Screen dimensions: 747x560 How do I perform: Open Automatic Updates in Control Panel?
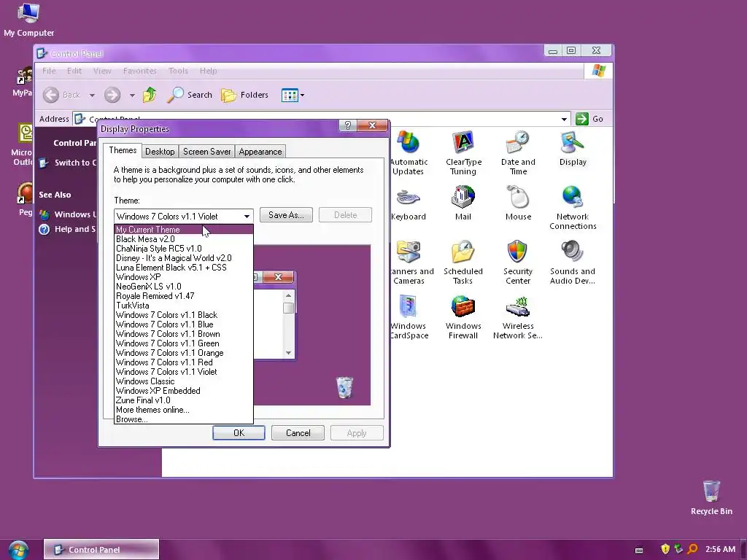[409, 153]
